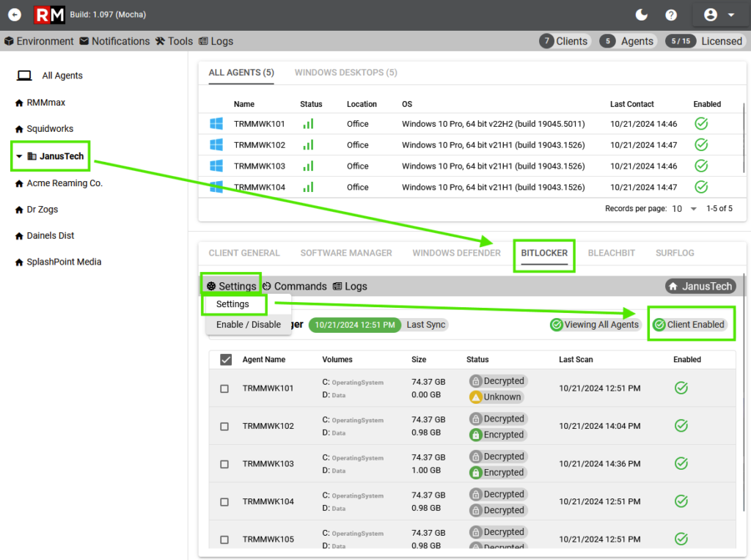
Task: Open the user account icon menu
Action: [x=719, y=15]
